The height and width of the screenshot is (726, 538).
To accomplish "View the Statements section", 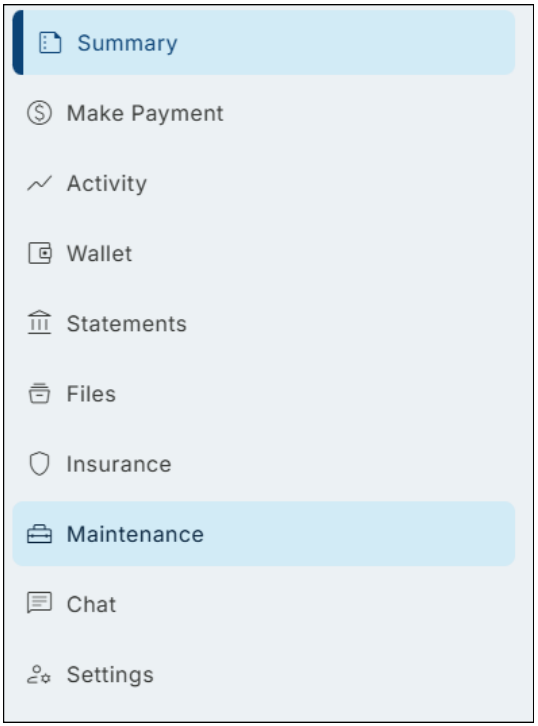I will tap(264, 323).
